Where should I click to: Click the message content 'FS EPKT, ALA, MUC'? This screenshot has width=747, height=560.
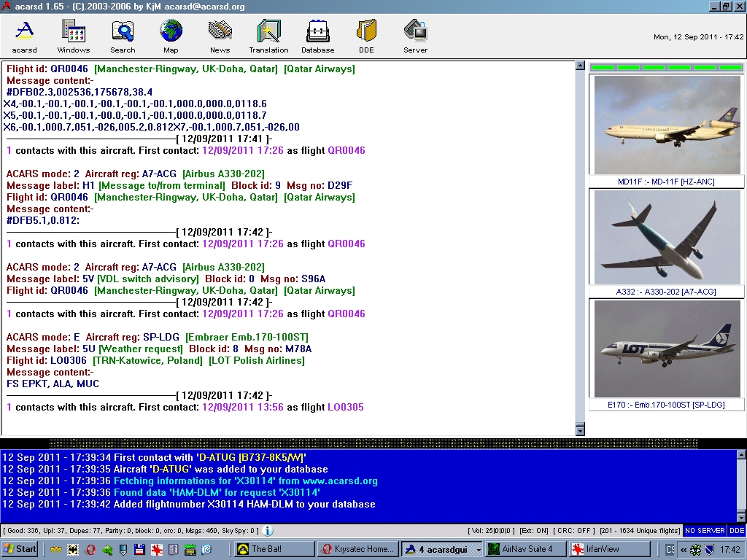53,384
